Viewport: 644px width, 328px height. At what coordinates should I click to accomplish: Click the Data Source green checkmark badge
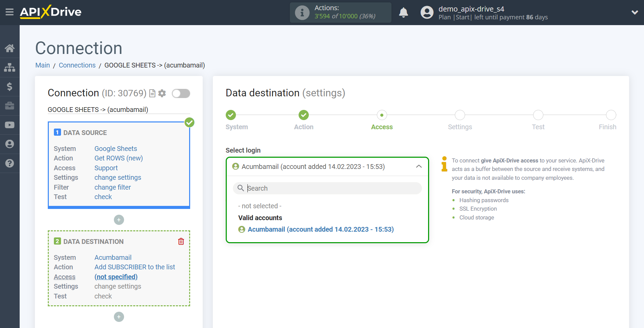(x=189, y=122)
